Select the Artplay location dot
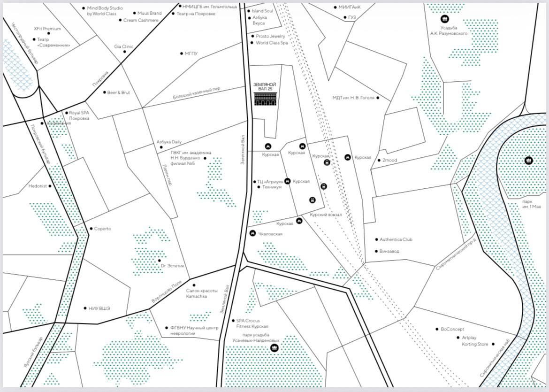 click(x=458, y=337)
